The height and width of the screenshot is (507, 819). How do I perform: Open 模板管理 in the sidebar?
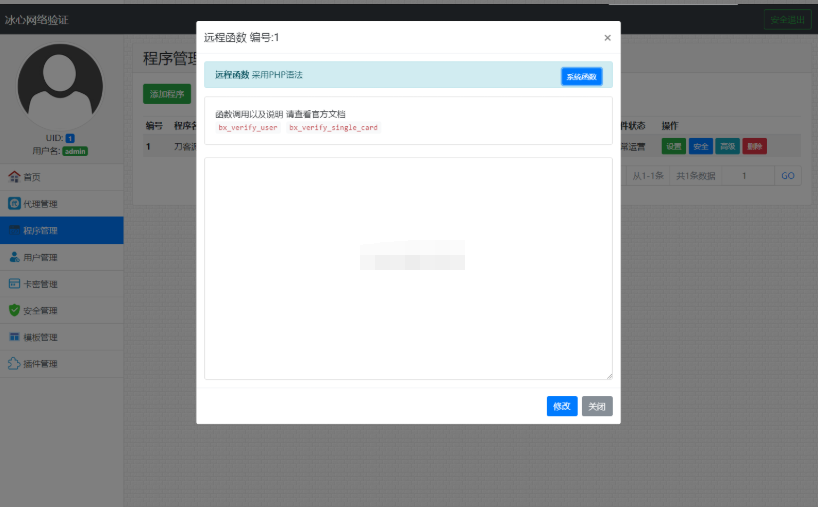click(x=62, y=337)
